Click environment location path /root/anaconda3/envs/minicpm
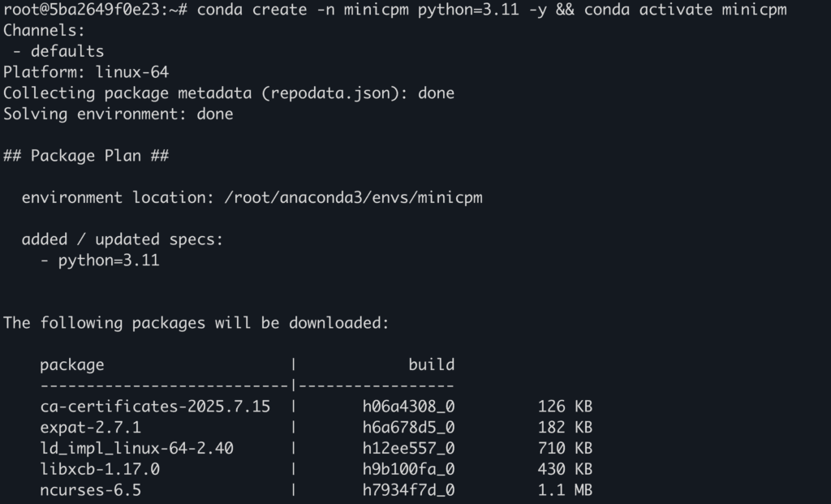This screenshot has width=831, height=504. tap(354, 198)
